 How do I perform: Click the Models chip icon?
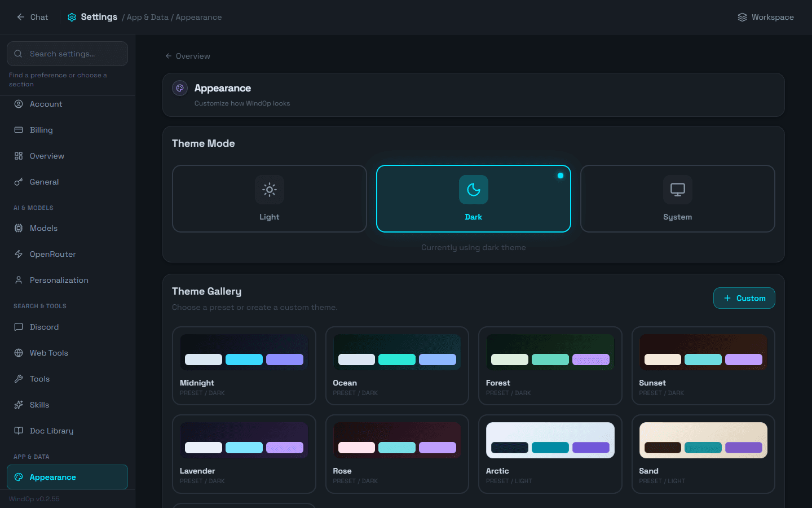click(19, 228)
